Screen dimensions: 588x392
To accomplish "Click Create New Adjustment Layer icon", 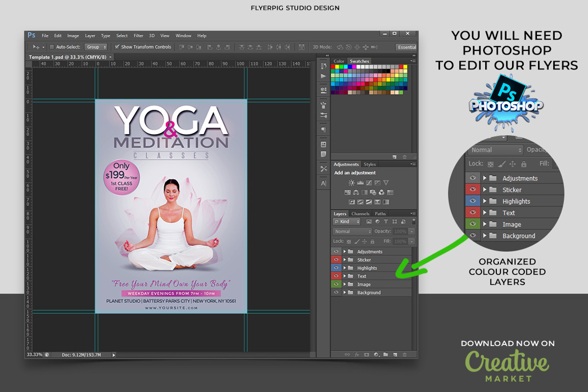I will pos(376,355).
